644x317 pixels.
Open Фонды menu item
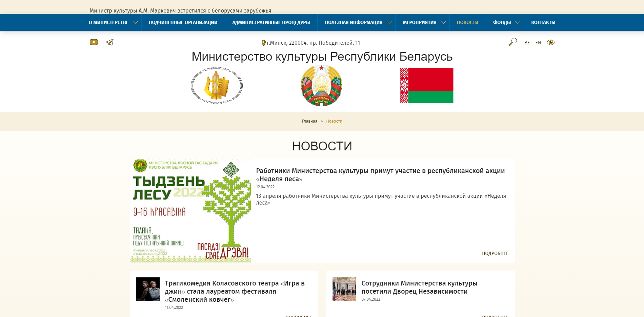click(502, 22)
